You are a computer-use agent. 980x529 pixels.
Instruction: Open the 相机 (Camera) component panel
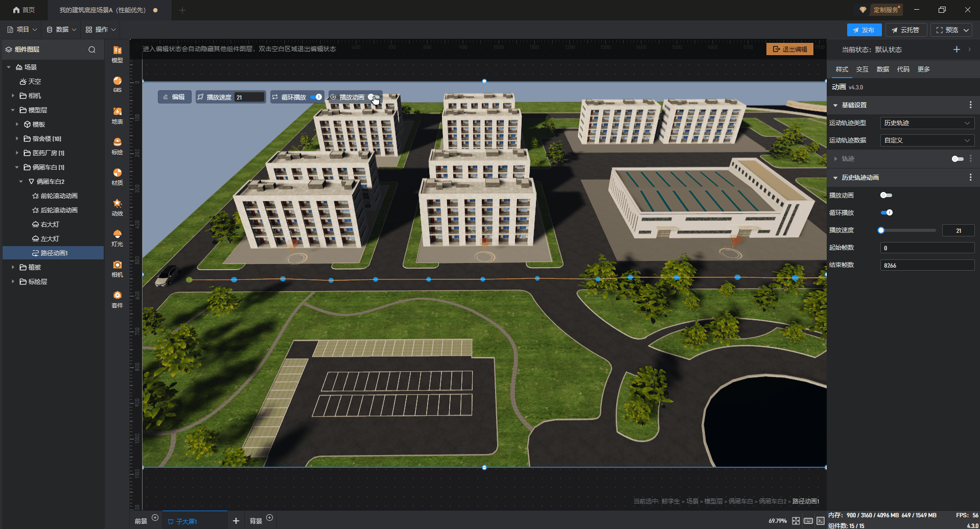[x=117, y=269]
